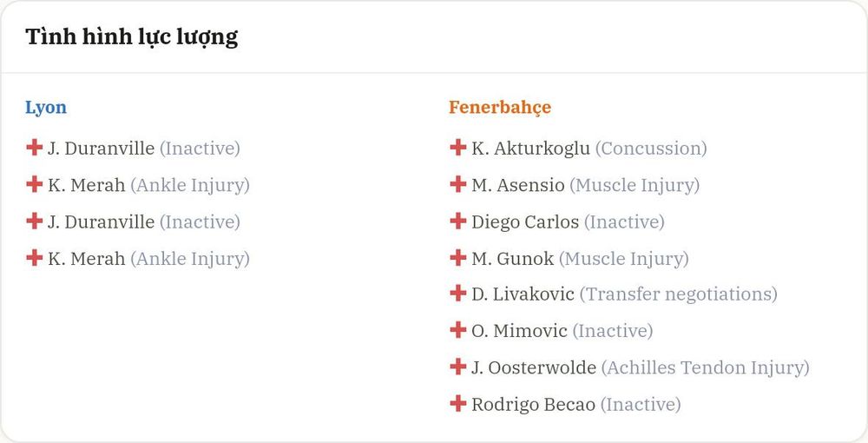Screen dimensions: 868x443
Task: Click the injury icon next to Rodrigo Becao
Action: click(457, 403)
